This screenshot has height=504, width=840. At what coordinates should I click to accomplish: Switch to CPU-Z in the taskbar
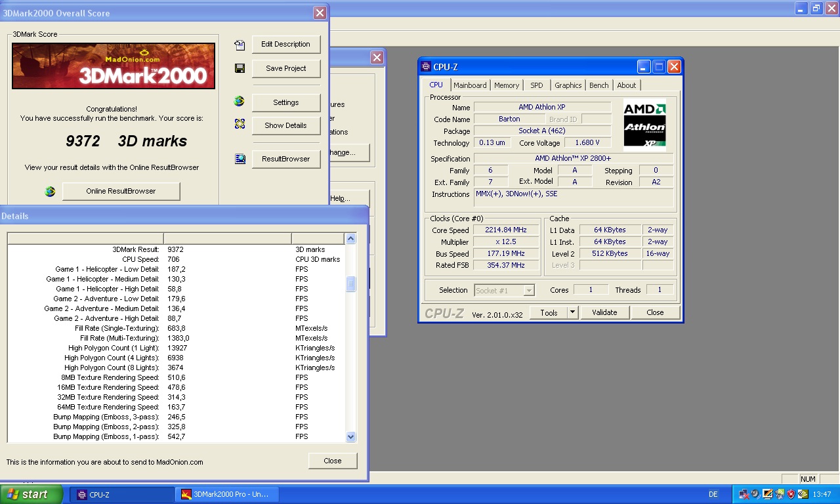click(x=121, y=494)
